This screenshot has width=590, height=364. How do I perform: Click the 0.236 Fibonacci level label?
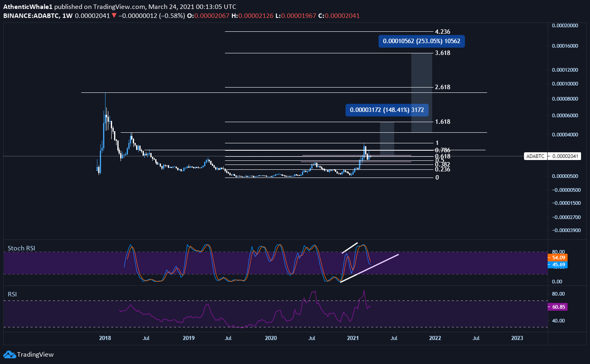tap(442, 169)
